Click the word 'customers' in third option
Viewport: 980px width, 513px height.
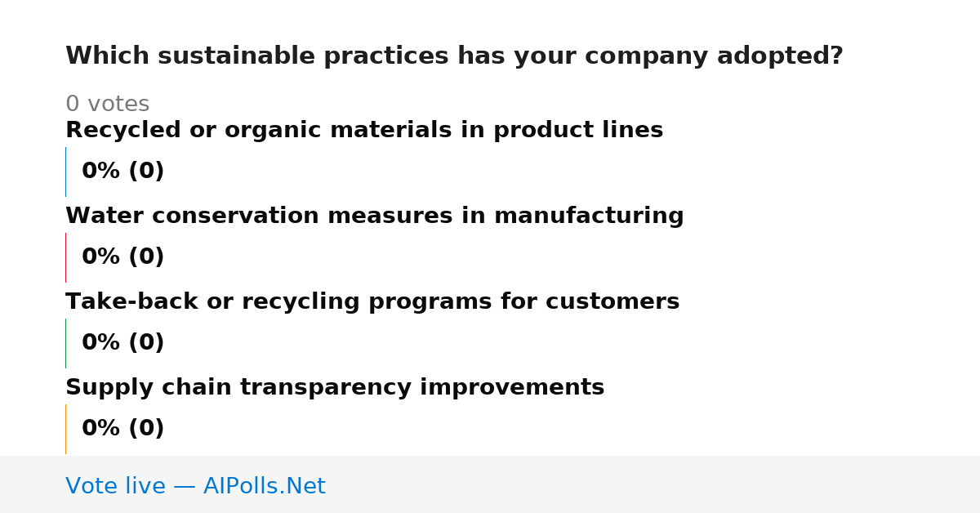coord(612,302)
